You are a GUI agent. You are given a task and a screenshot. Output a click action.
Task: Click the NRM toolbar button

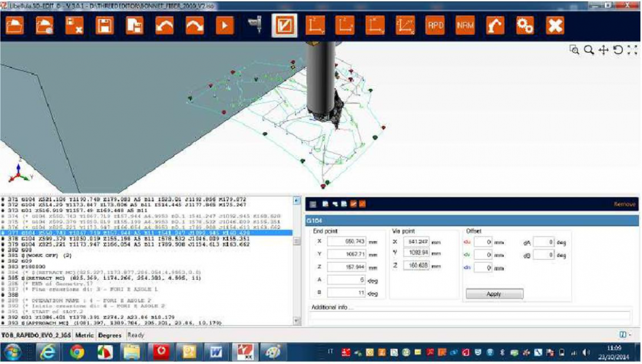pos(465,25)
